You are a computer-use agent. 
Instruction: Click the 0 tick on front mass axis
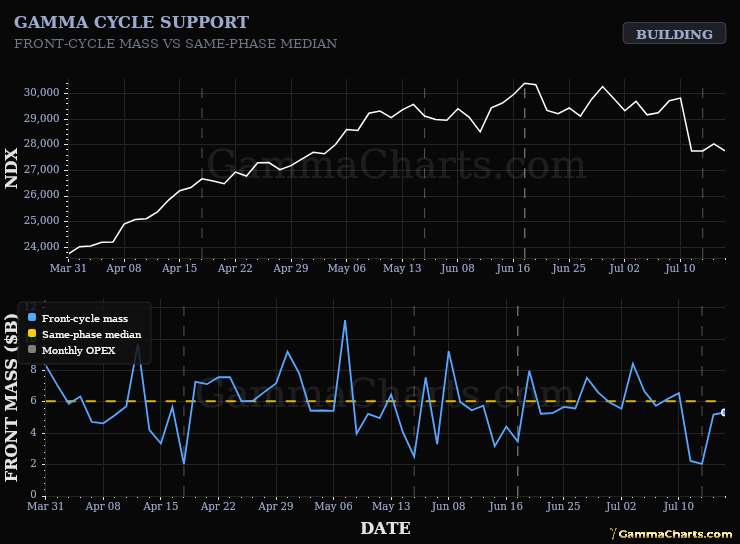(x=34, y=494)
